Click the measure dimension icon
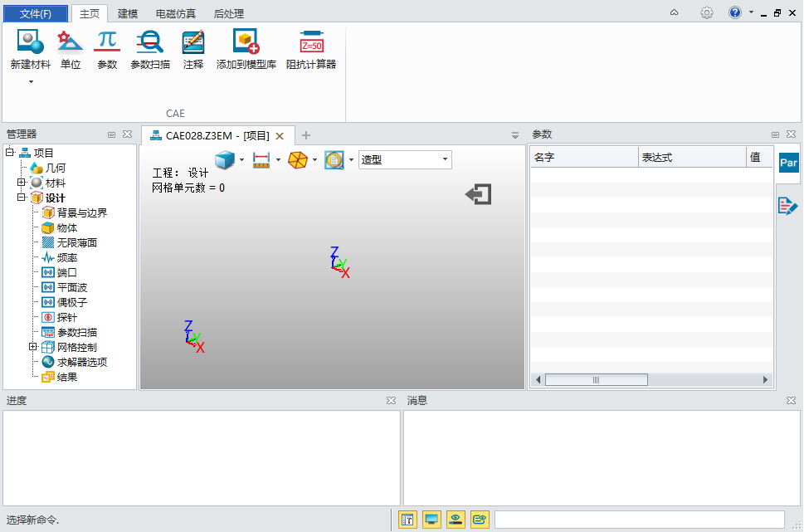Screen dimensions: 804x532 click(x=261, y=160)
